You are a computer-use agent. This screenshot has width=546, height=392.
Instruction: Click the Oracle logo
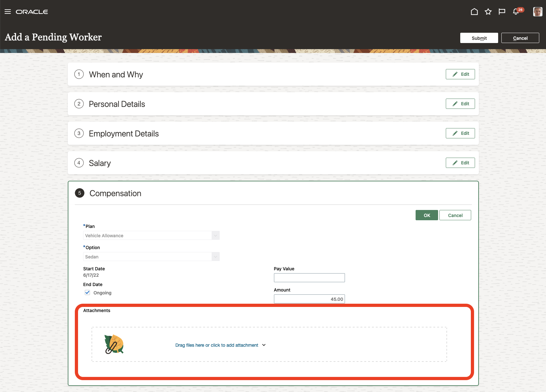[x=32, y=12]
